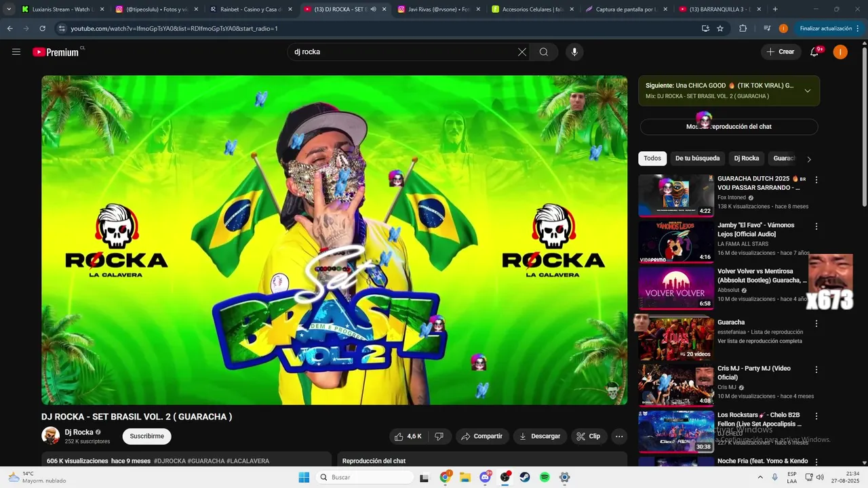
Task: Switch to Javi Rivas Instagram tab
Action: [x=438, y=9]
